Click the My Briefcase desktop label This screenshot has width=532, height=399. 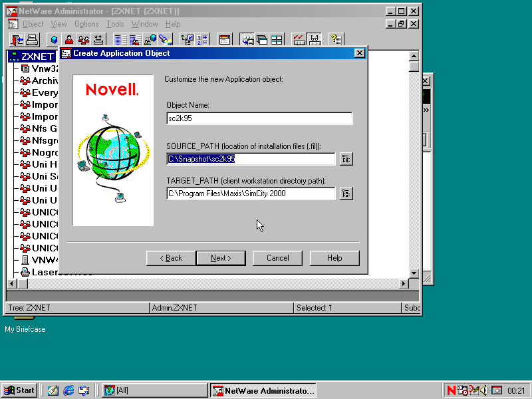tap(25, 329)
